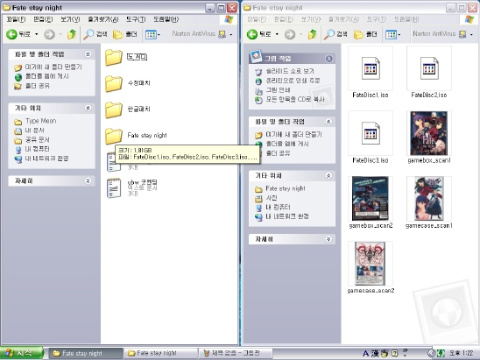The height and width of the screenshot is (360, 480).
Task: Select the gamecase_scan2 thumbnail
Action: [x=370, y=264]
